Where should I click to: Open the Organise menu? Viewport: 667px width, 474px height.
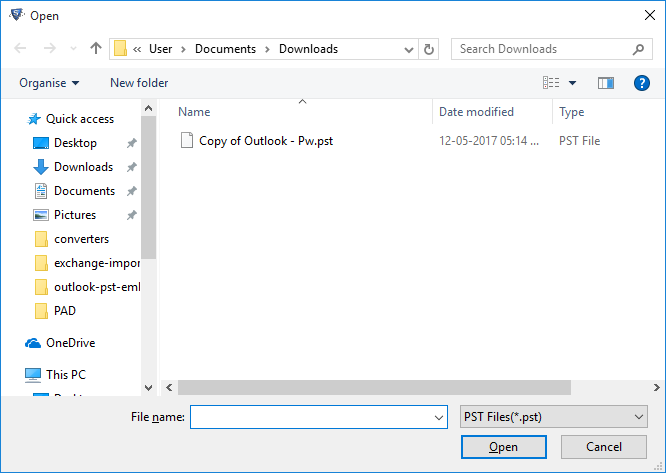click(x=49, y=83)
